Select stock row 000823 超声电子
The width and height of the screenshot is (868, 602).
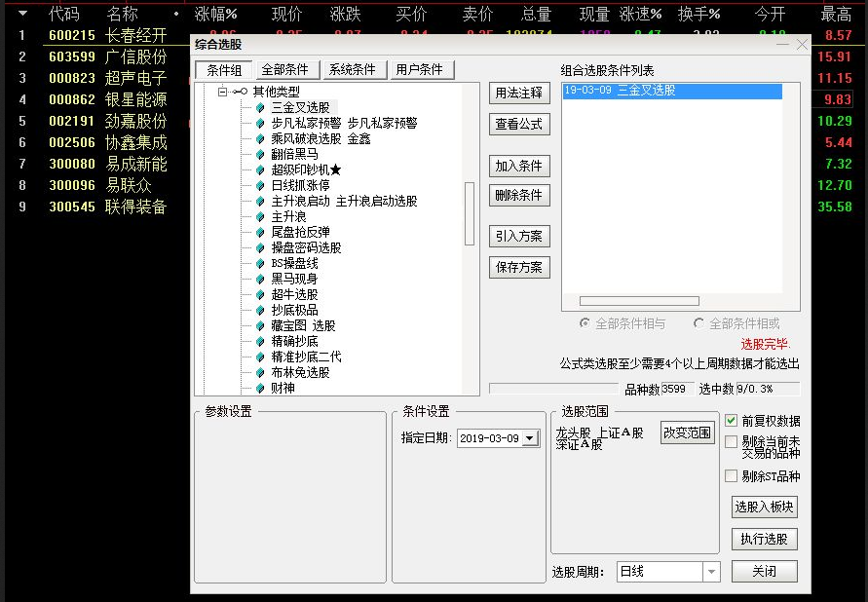coord(96,78)
